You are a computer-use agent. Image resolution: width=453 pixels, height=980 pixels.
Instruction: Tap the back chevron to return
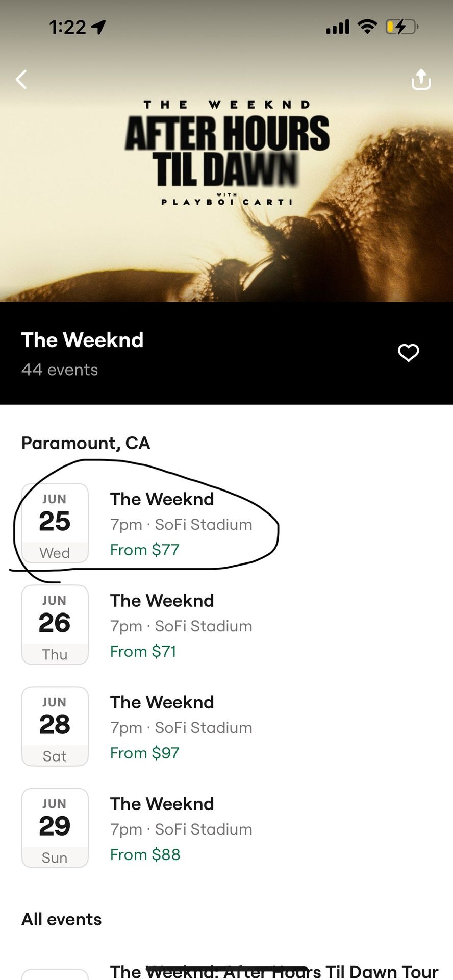pos(21,79)
